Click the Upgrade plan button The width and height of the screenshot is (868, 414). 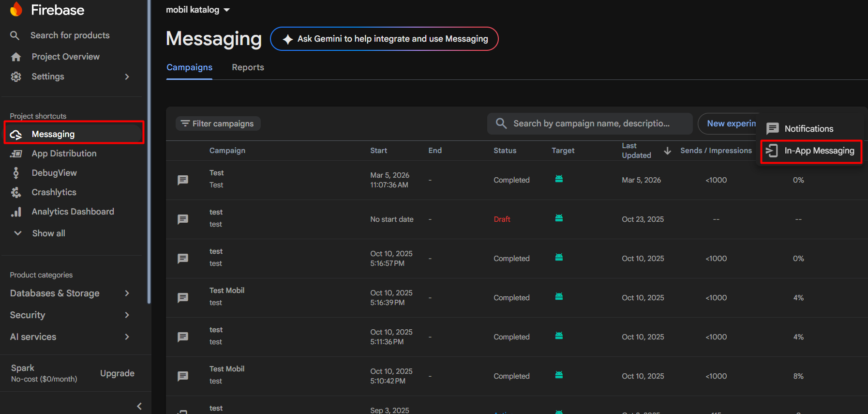click(117, 373)
